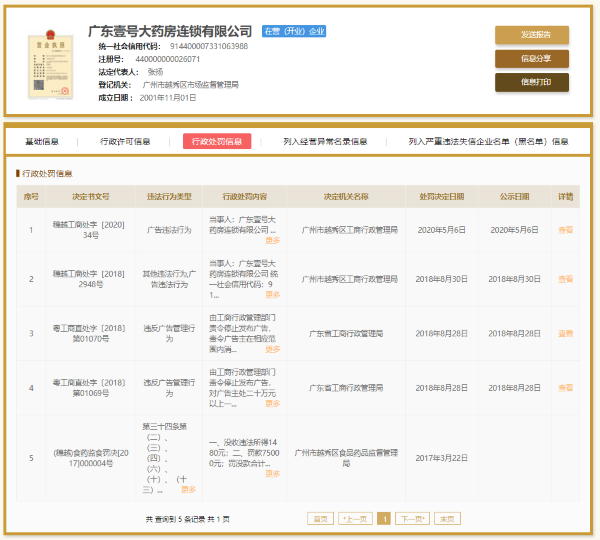Click the 发送报告 button
Viewport: 600px width, 540px height.
[532, 35]
